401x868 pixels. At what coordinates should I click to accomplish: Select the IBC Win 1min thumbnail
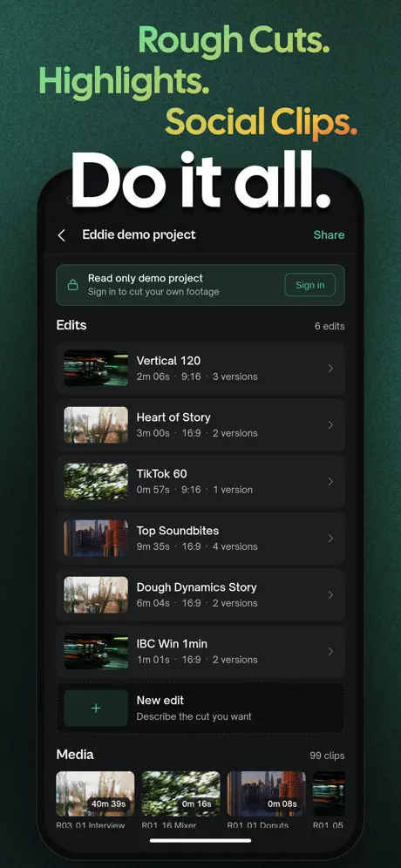point(96,652)
